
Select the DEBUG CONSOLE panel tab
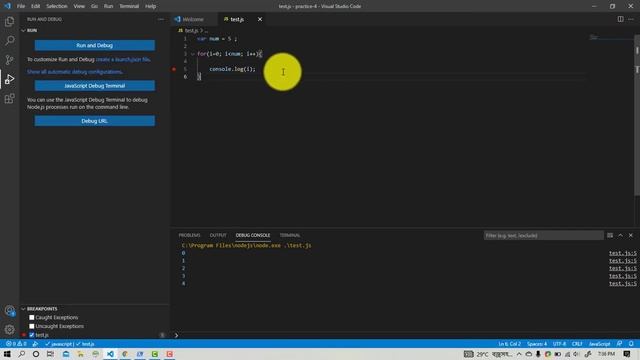[253, 236]
